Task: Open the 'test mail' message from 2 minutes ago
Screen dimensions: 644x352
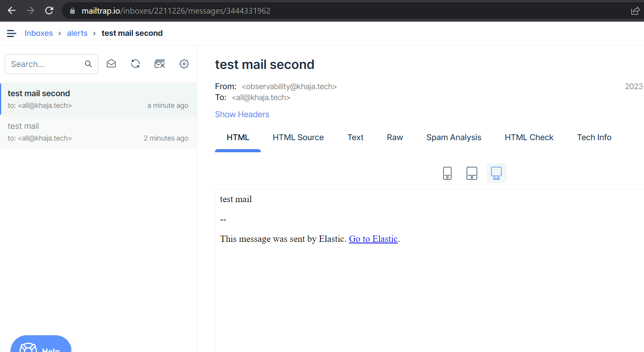Action: [99, 132]
